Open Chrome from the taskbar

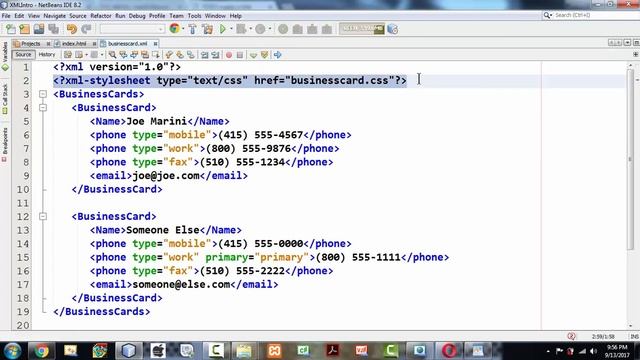(x=41, y=351)
